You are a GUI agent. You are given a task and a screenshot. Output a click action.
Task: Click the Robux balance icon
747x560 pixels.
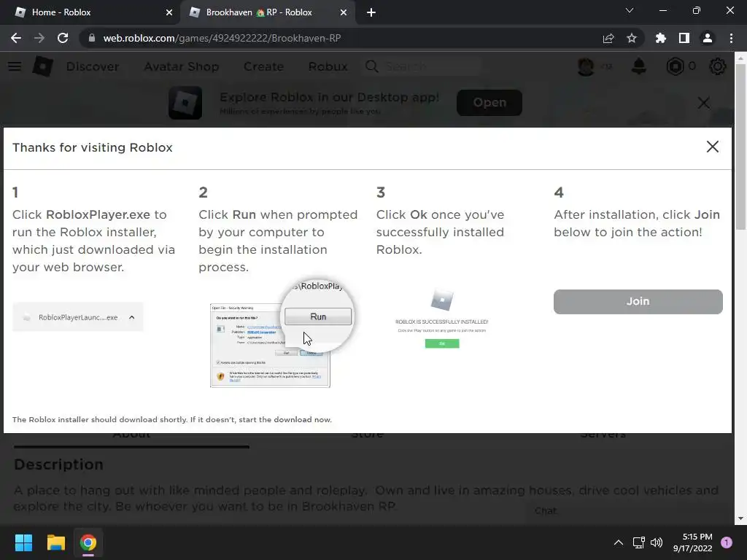click(x=675, y=66)
